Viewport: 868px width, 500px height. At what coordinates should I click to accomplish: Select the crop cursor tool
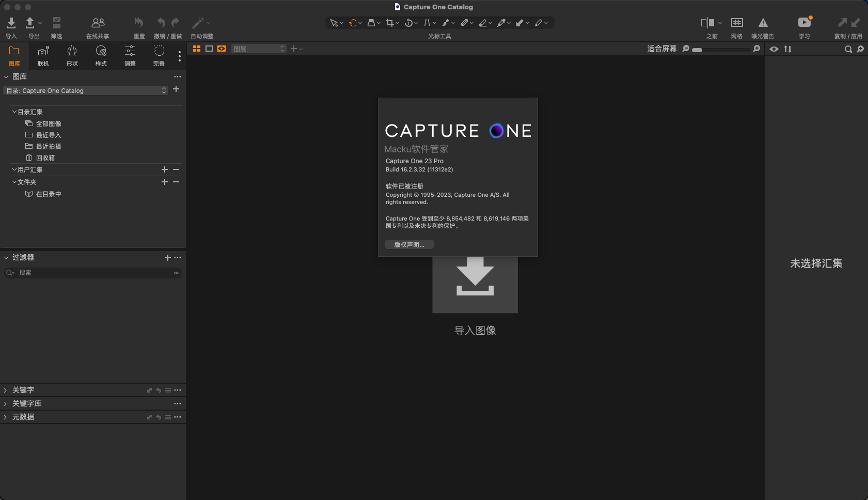[x=390, y=23]
